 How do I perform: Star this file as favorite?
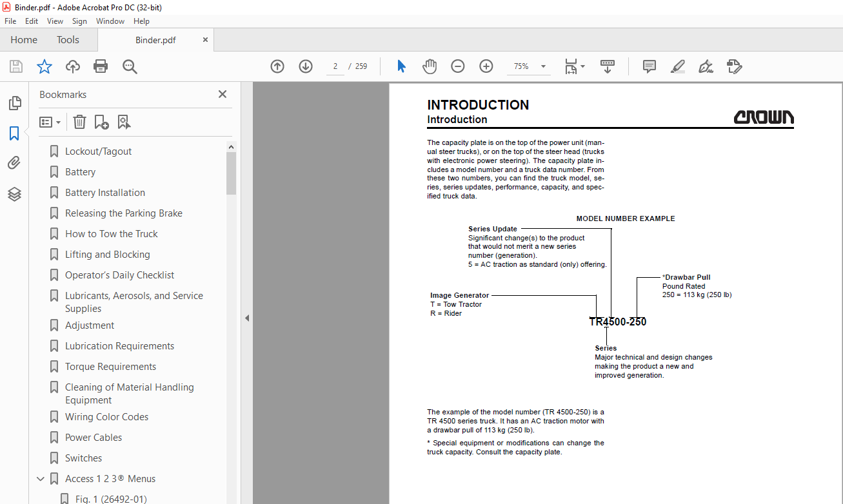(45, 66)
